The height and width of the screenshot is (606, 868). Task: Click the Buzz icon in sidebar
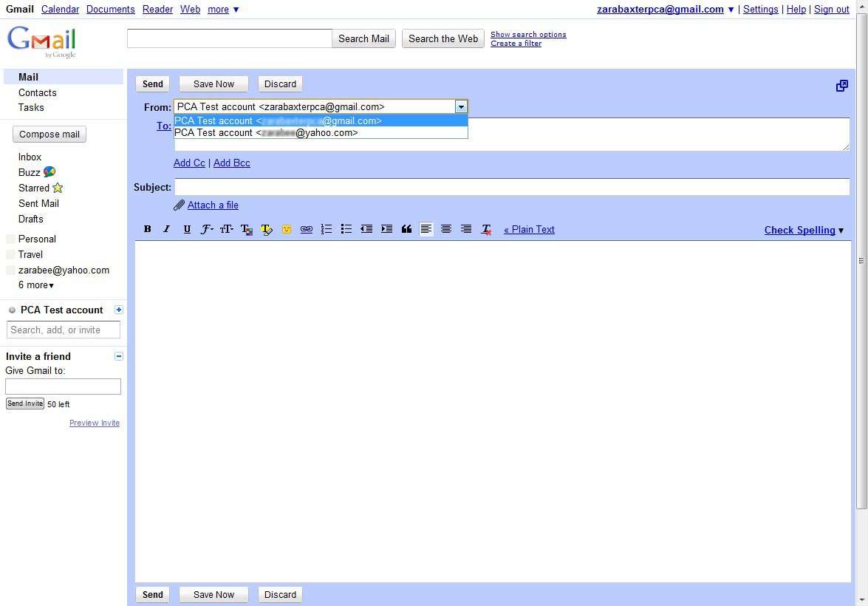point(49,171)
